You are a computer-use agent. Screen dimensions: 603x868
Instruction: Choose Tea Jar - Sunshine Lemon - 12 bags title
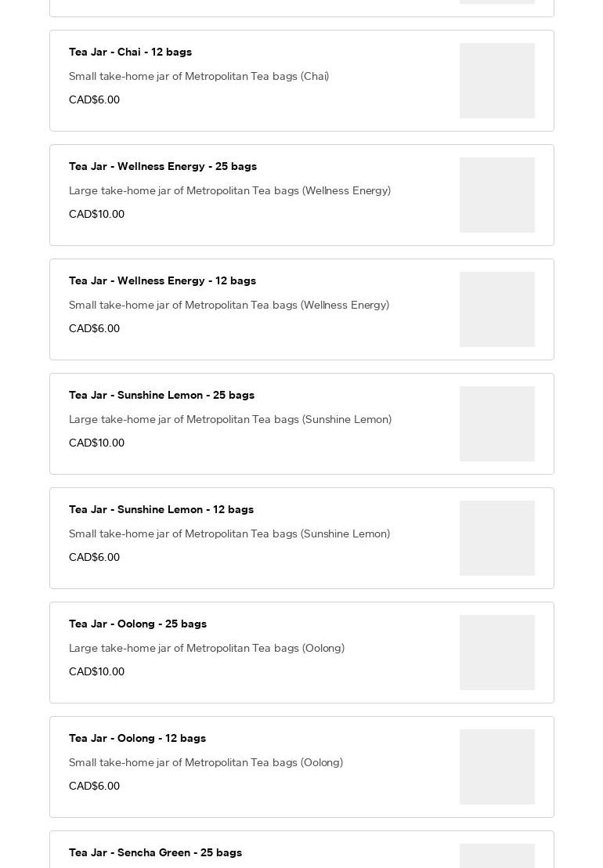[161, 510]
